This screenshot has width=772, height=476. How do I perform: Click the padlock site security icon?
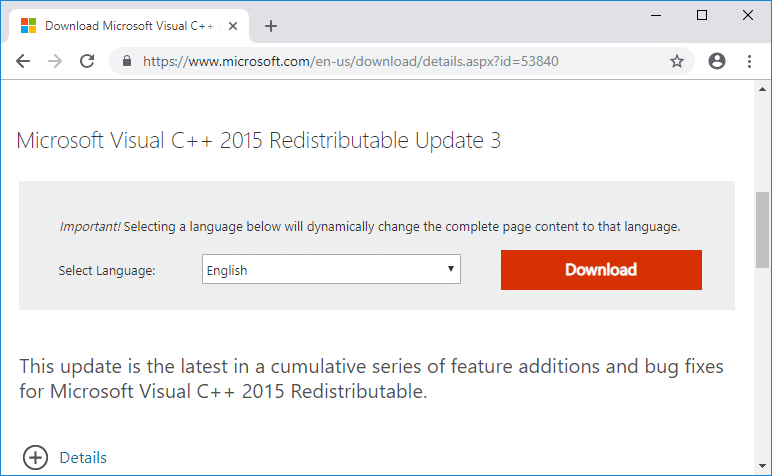pyautogui.click(x=127, y=61)
